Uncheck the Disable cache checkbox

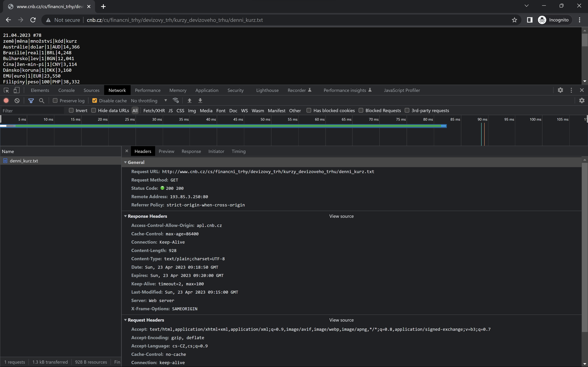pyautogui.click(x=94, y=100)
